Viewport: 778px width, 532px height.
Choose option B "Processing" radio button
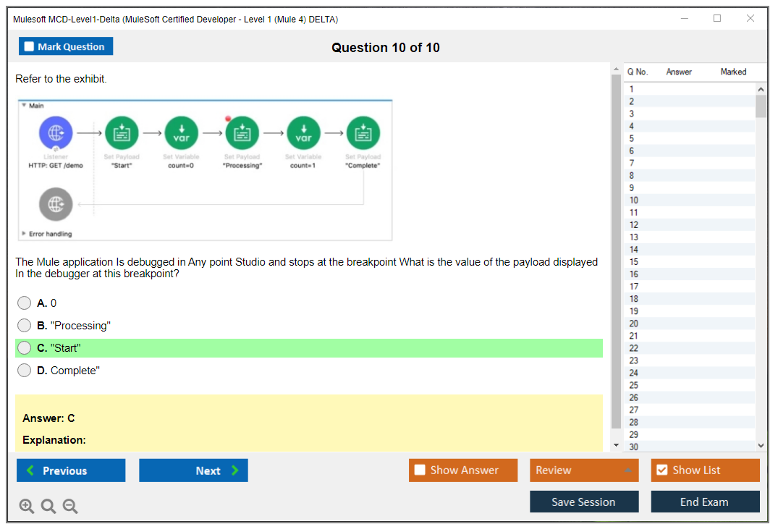tap(25, 326)
